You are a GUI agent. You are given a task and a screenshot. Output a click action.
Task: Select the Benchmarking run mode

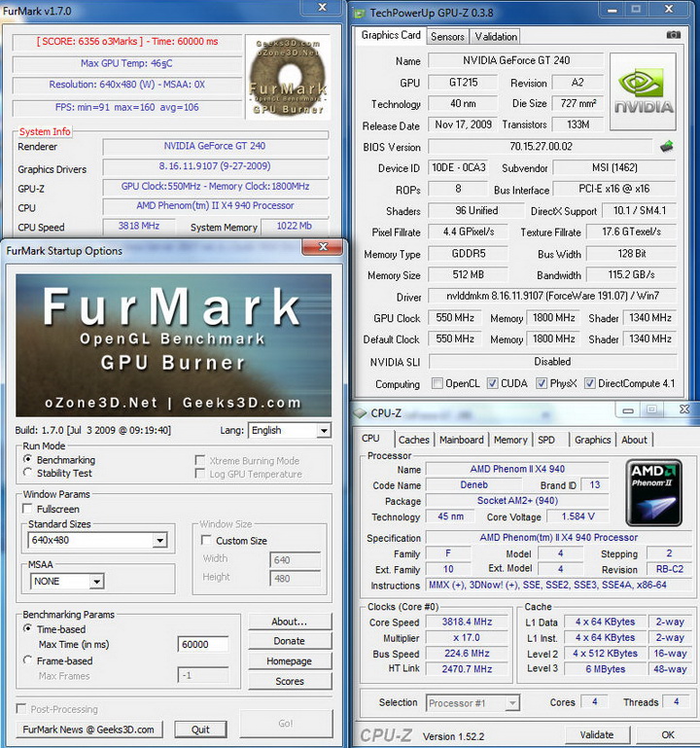(27, 459)
